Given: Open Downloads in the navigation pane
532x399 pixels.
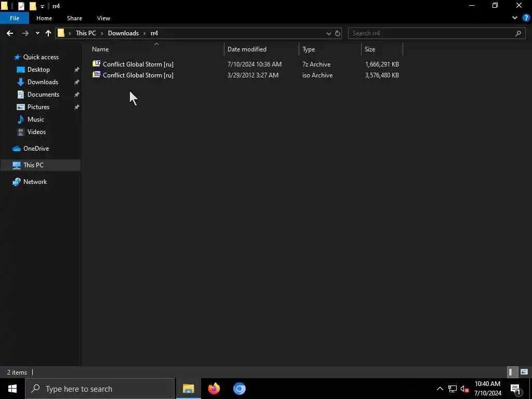Looking at the screenshot, I should coord(43,82).
